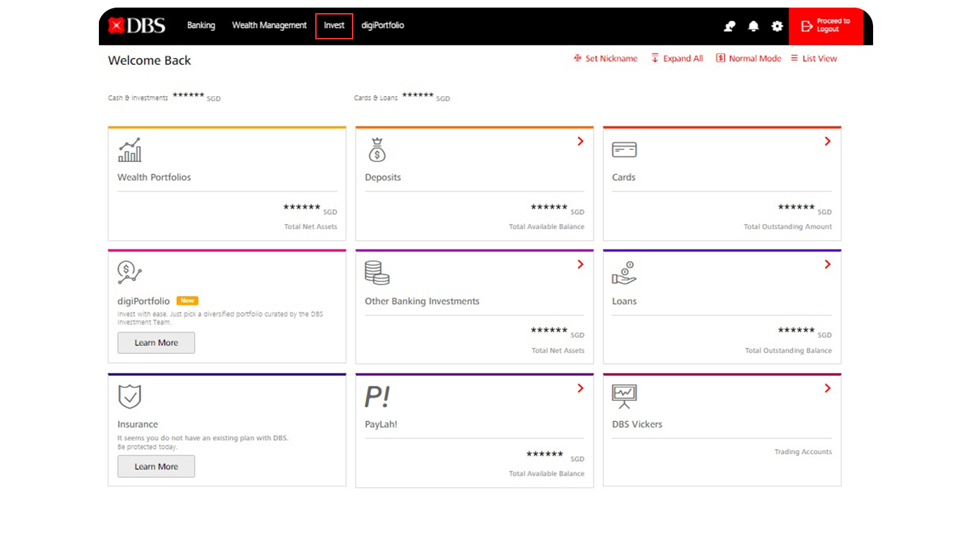Image resolution: width=972 pixels, height=560 pixels.
Task: Click the Deposits money bag icon
Action: 377,149
